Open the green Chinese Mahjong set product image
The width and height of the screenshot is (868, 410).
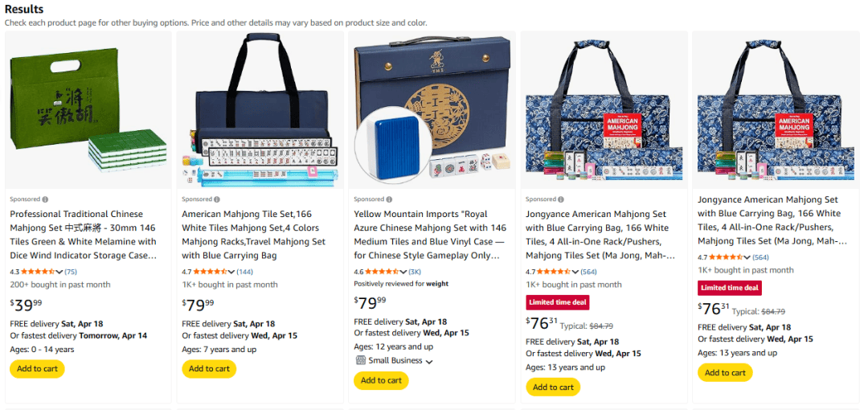point(88,111)
